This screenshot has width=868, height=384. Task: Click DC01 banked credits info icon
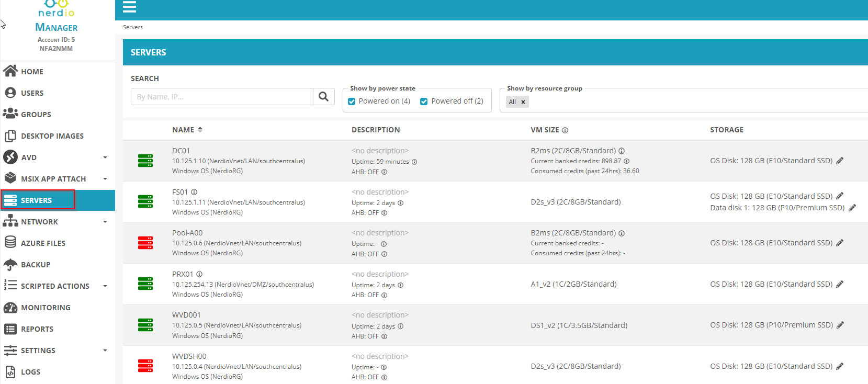point(627,161)
